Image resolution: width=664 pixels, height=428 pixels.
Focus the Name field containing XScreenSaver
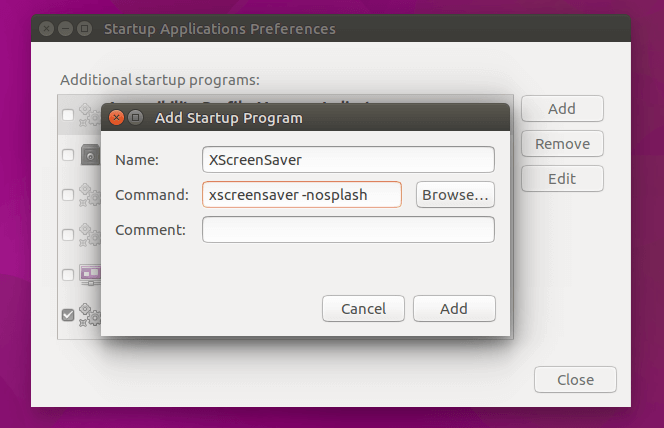click(348, 160)
